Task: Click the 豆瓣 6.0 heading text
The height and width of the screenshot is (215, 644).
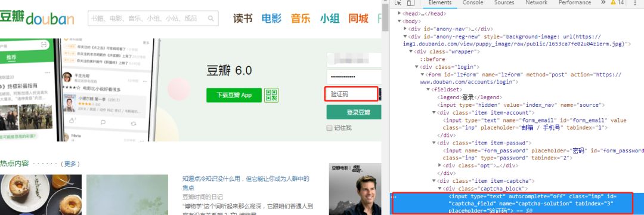Action: pos(229,70)
